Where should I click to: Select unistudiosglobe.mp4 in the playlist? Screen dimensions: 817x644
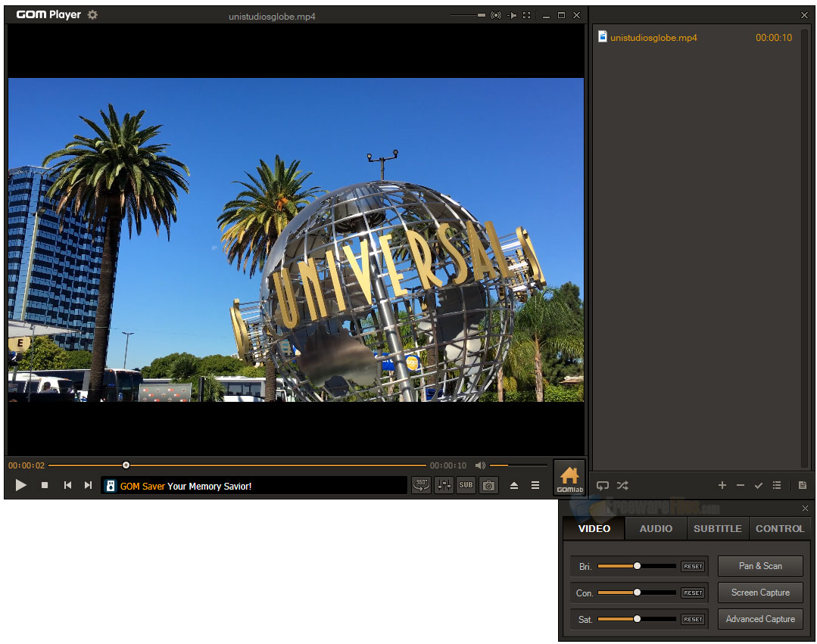pos(696,38)
